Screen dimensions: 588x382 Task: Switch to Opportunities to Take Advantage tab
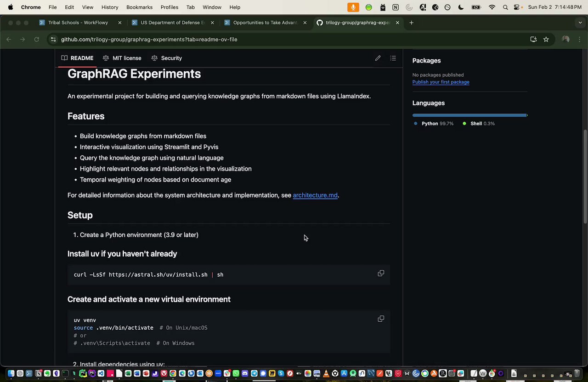tap(265, 23)
